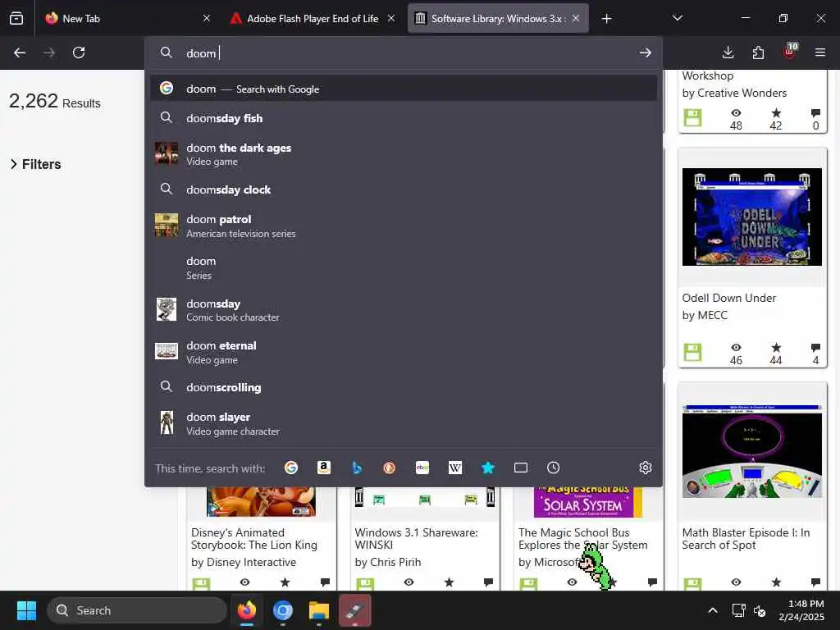The width and height of the screenshot is (840, 630).
Task: Open File Explorer from the taskbar
Action: tap(319, 610)
